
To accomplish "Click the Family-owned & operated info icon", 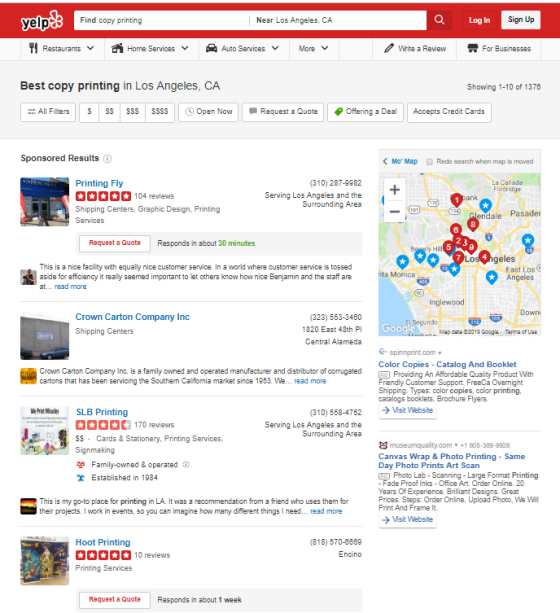I will tap(186, 464).
